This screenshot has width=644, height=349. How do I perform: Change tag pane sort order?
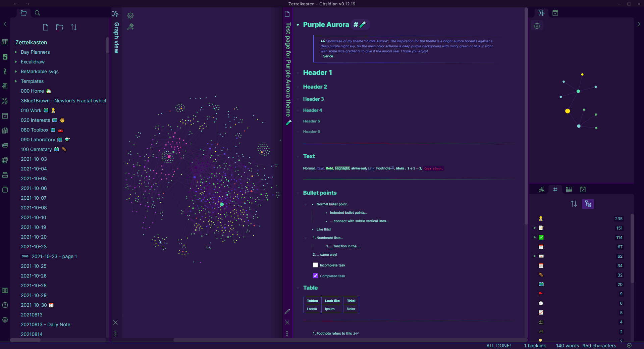(x=574, y=204)
